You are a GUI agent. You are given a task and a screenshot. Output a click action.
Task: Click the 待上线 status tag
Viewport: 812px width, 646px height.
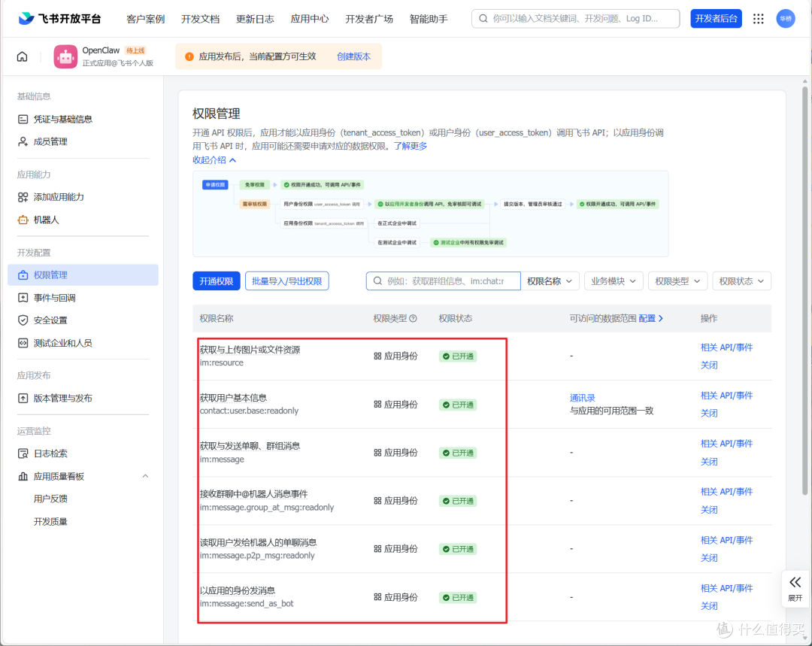[135, 50]
